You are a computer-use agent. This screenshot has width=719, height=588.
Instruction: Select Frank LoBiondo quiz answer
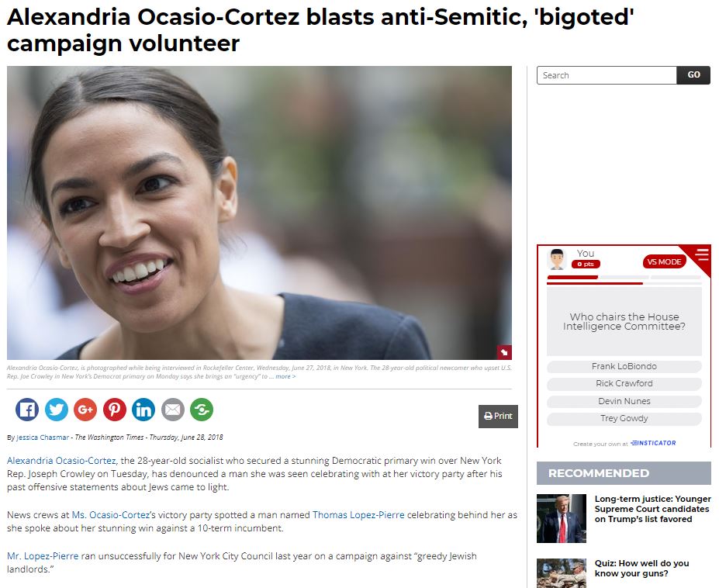click(624, 366)
